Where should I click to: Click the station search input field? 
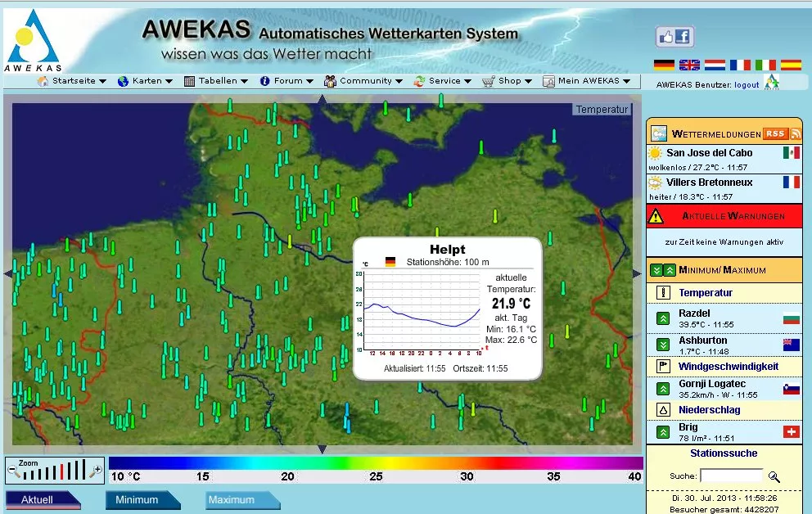pos(731,476)
